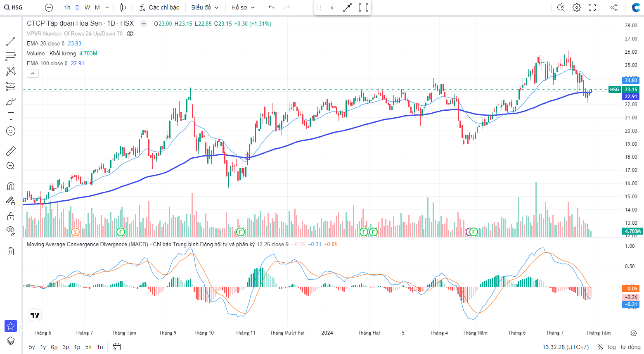The width and height of the screenshot is (644, 354).
Task: Set range to 3p
Action: pos(66,347)
